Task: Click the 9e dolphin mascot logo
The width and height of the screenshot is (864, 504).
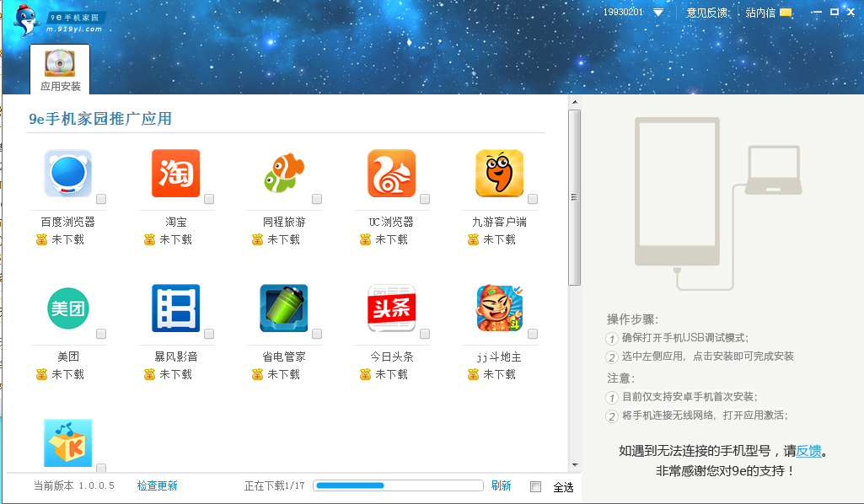Action: (26, 20)
